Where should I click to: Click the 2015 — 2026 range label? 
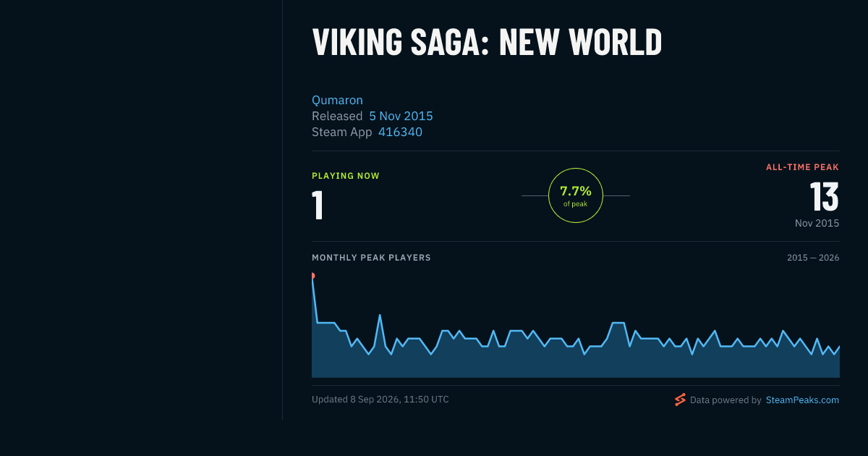pyautogui.click(x=813, y=258)
